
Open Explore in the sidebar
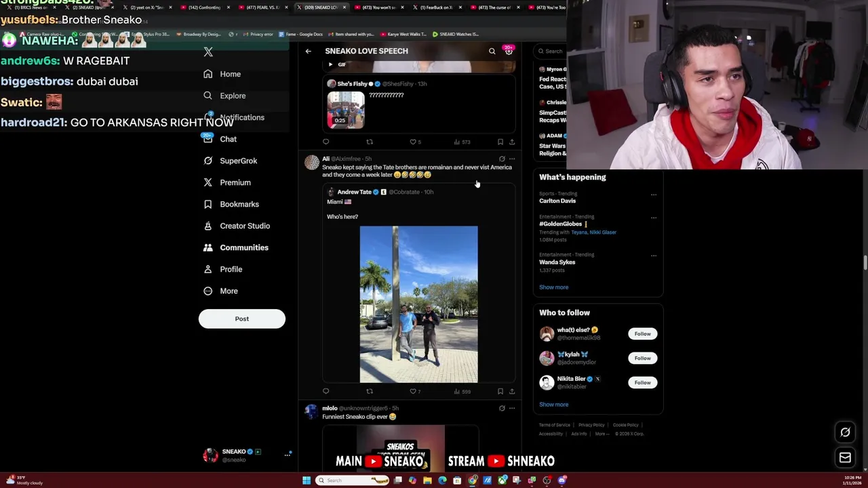225,96
